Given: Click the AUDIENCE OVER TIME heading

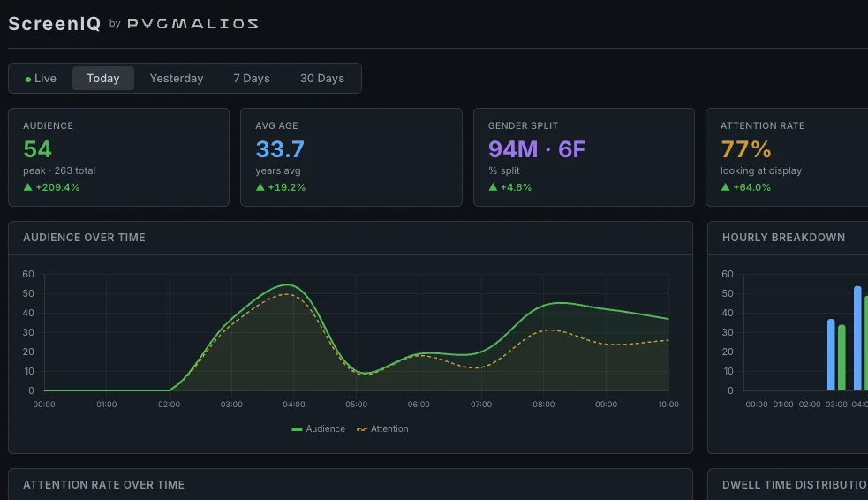Looking at the screenshot, I should point(84,237).
